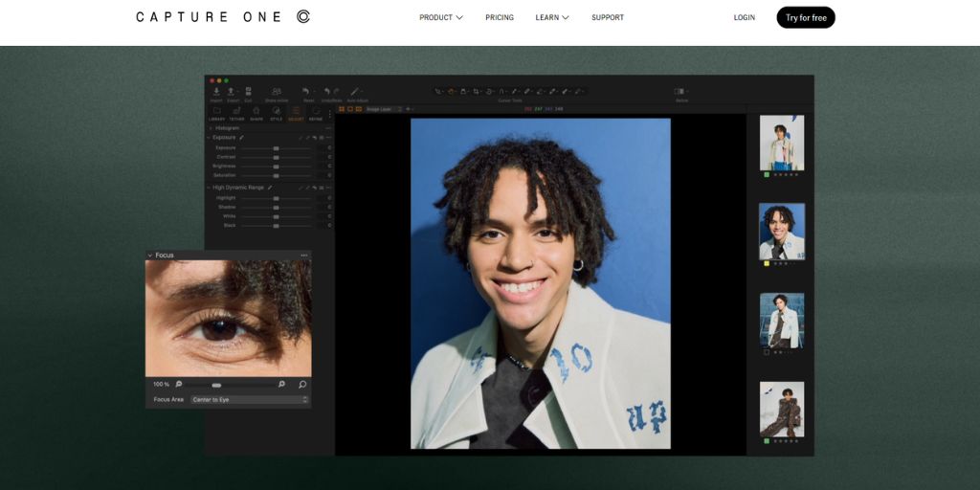
Task: Click the Focus panel three-dot menu icon
Action: tap(303, 255)
